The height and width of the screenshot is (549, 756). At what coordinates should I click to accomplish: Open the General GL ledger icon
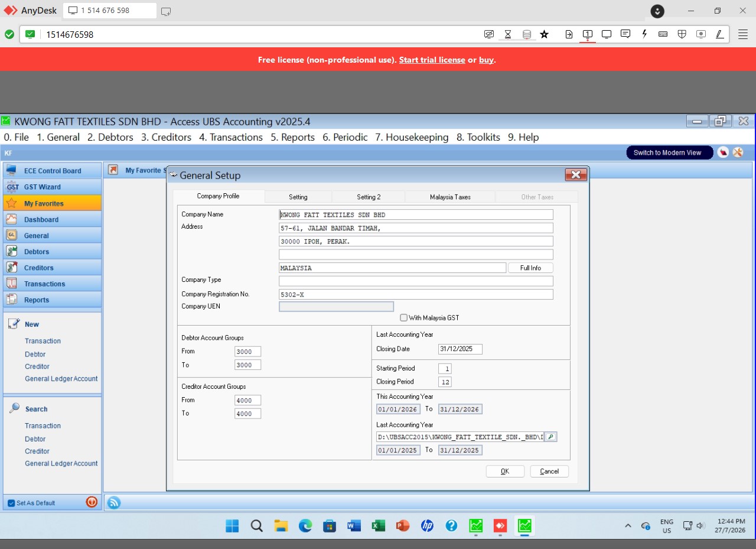coord(11,235)
